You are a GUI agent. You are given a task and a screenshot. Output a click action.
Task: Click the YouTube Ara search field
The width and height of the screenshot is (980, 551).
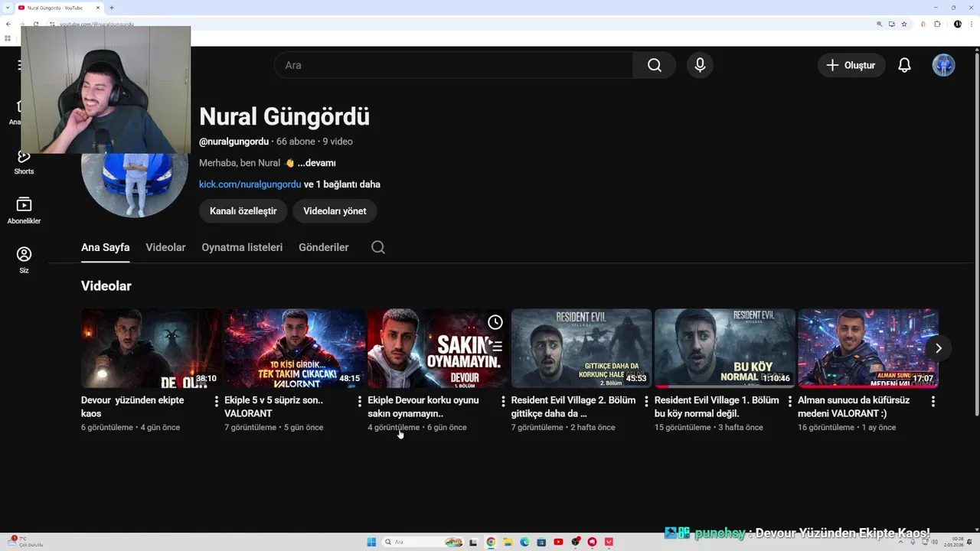point(453,65)
